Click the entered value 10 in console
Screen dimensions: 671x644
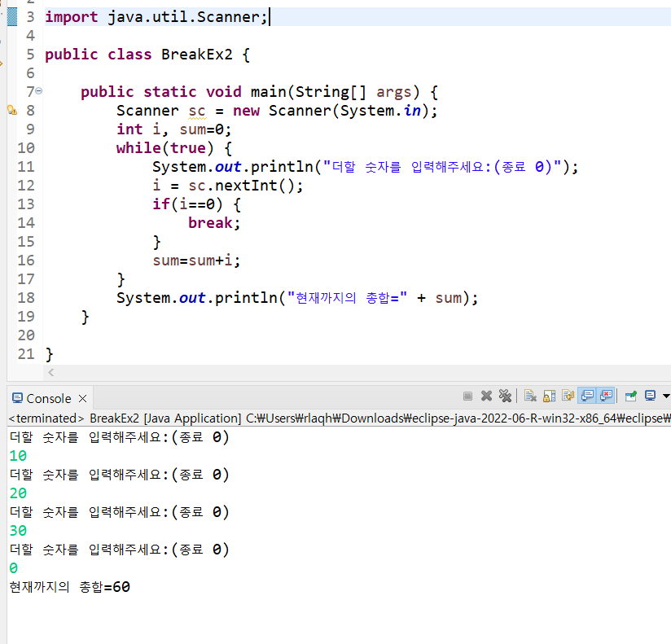coord(18,456)
